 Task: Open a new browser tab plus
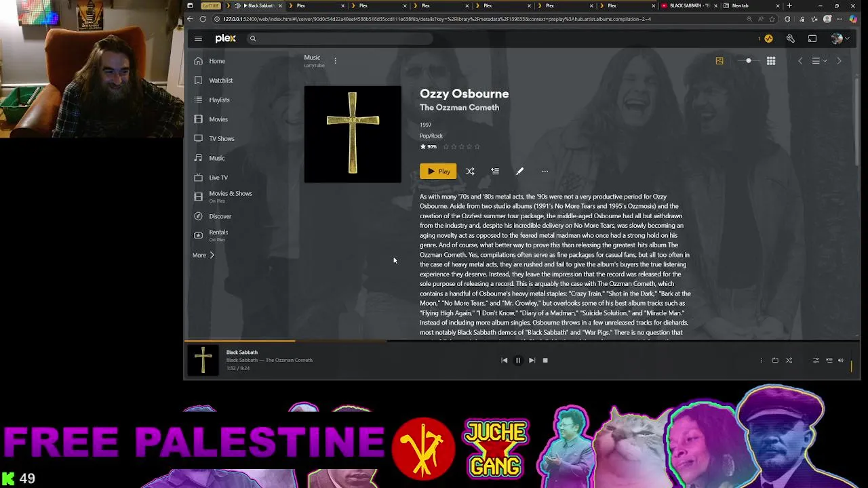789,5
